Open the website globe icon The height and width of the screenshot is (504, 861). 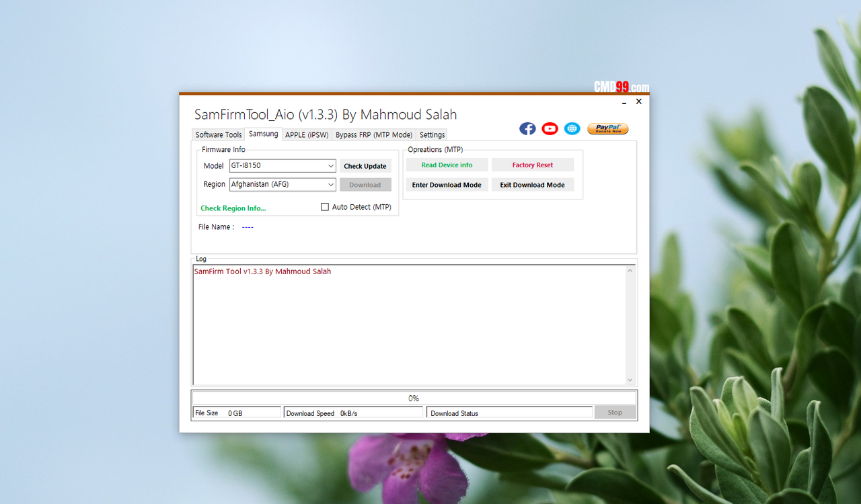tap(572, 128)
